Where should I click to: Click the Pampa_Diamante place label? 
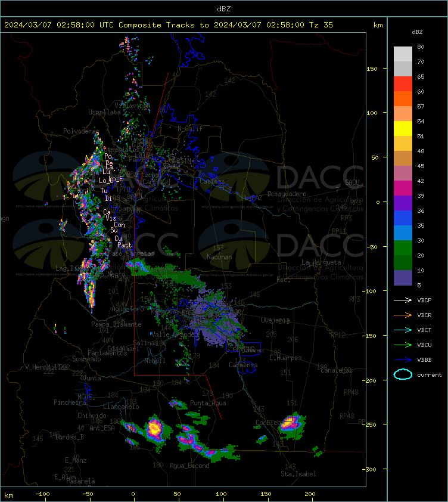[116, 324]
